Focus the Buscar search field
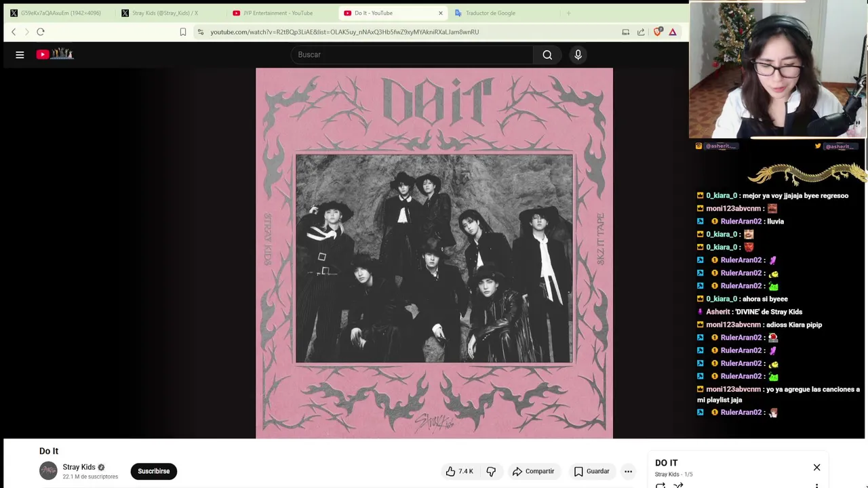868x488 pixels. coord(412,55)
